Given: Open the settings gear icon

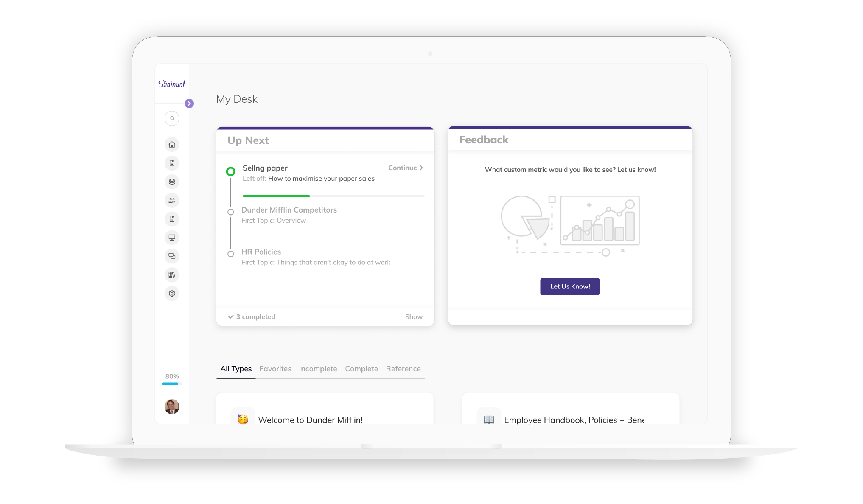Looking at the screenshot, I should pos(172,293).
